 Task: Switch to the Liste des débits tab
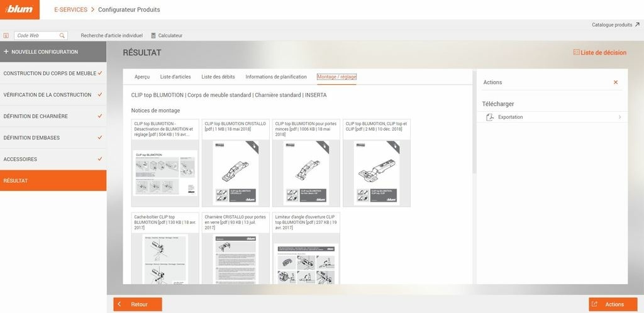click(218, 77)
